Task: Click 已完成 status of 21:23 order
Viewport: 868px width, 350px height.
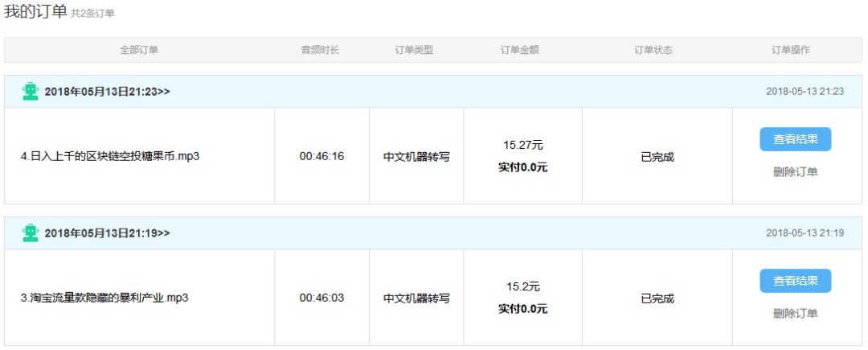Action: 657,157
